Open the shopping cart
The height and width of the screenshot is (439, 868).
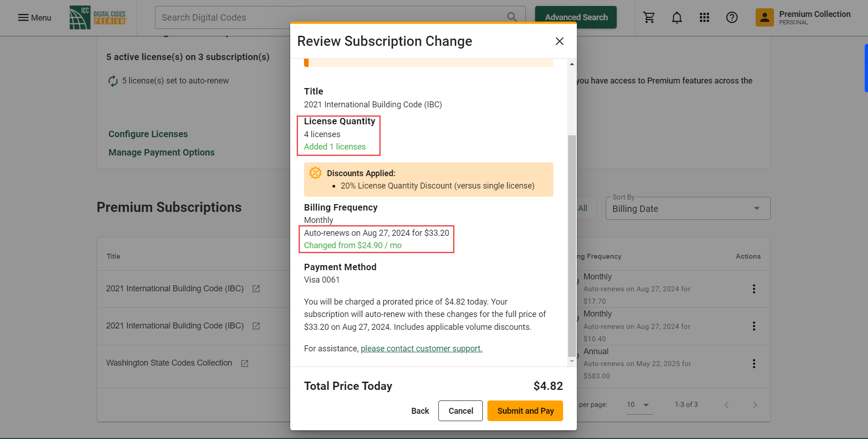point(649,17)
